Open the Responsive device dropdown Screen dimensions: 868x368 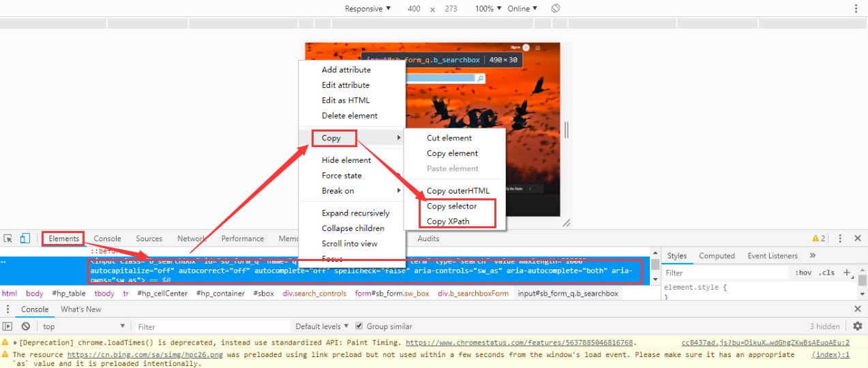[x=368, y=9]
